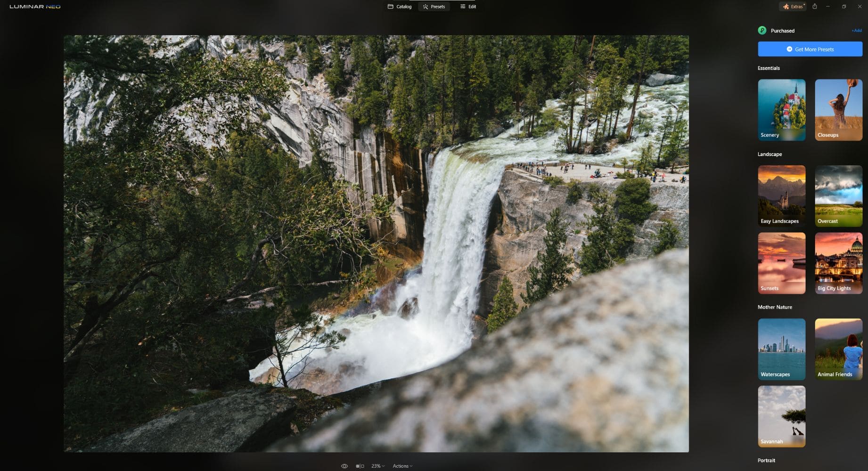Open the share/export icon in the titlebar
Screen dimensions: 868x471
click(815, 7)
